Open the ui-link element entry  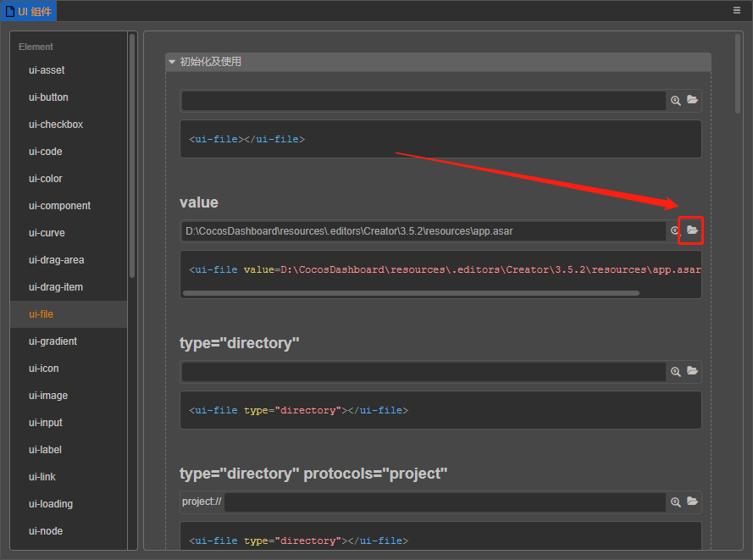pyautogui.click(x=42, y=477)
